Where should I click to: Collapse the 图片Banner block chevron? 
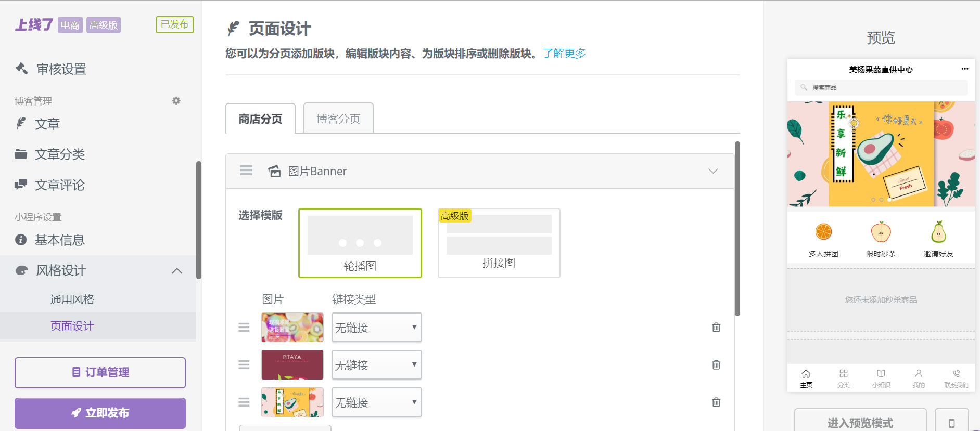tap(713, 171)
